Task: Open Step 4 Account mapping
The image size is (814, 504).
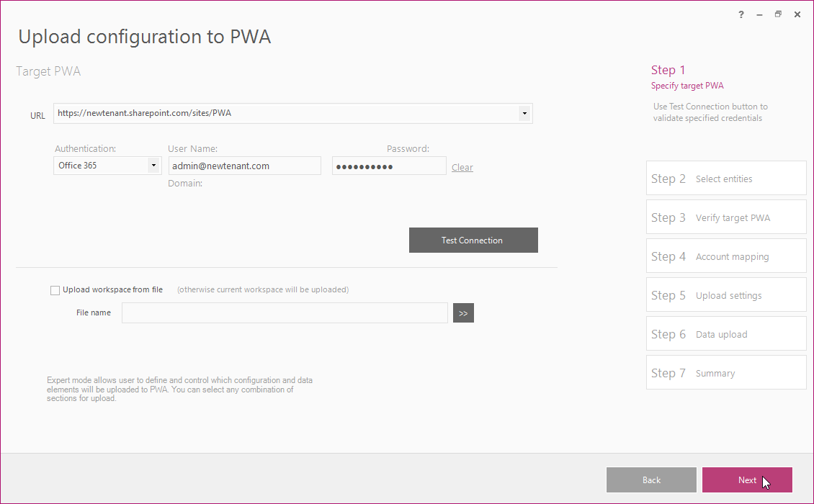Action: (x=725, y=256)
